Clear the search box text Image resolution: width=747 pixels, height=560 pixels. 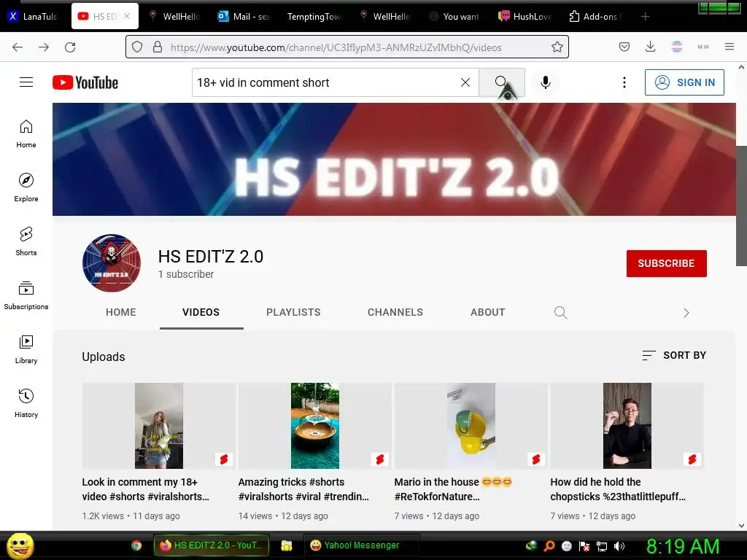(x=465, y=82)
